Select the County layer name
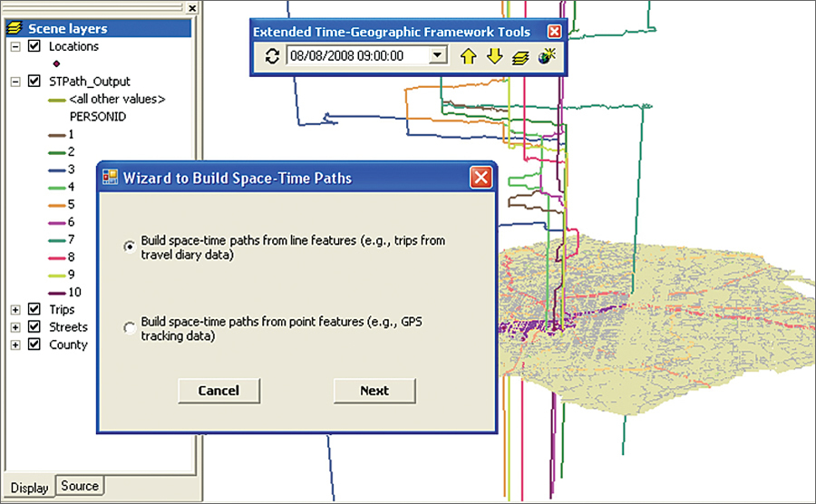The height and width of the screenshot is (504, 816). click(x=68, y=344)
